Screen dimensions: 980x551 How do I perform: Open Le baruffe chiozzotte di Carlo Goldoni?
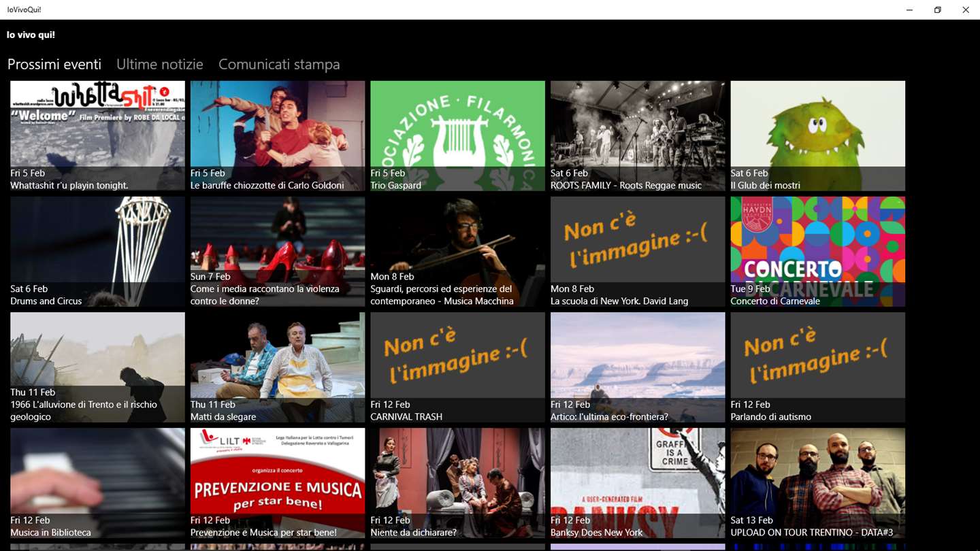pyautogui.click(x=278, y=136)
